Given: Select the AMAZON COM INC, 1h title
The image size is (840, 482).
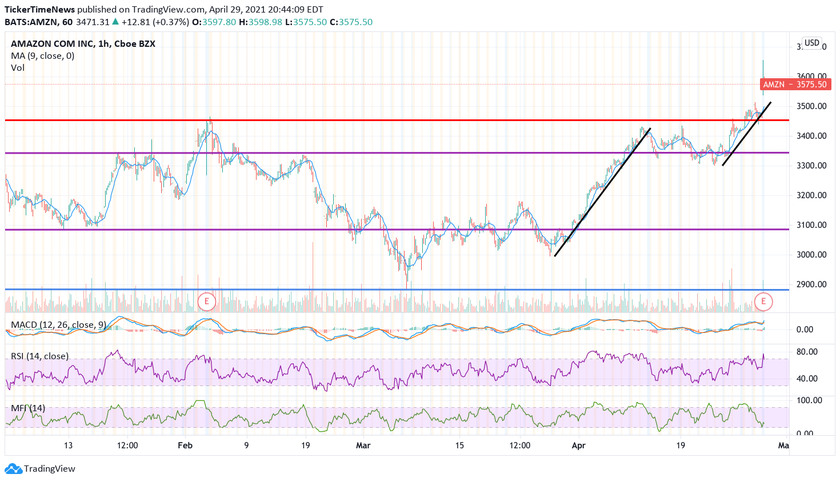Looking at the screenshot, I should (x=83, y=44).
